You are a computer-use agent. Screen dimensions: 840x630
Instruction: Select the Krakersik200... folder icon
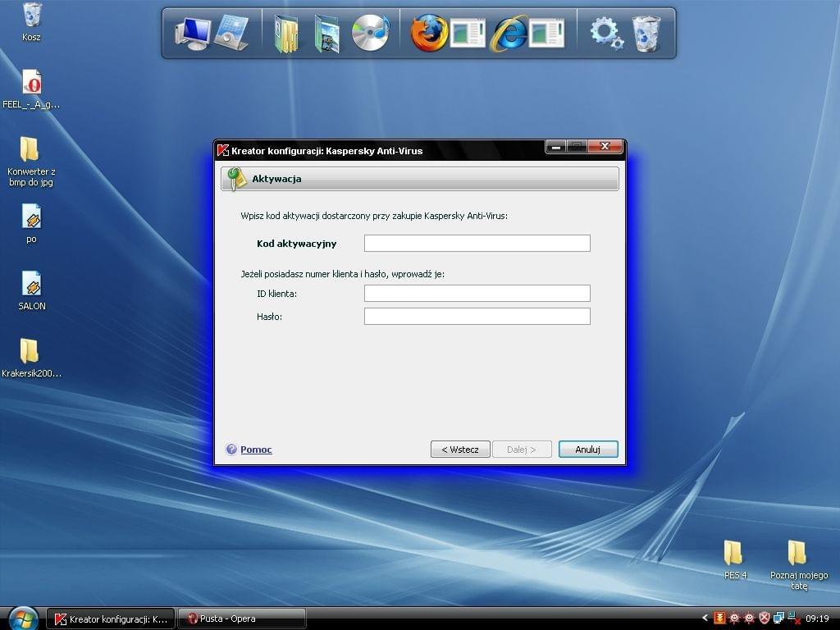[x=31, y=358]
